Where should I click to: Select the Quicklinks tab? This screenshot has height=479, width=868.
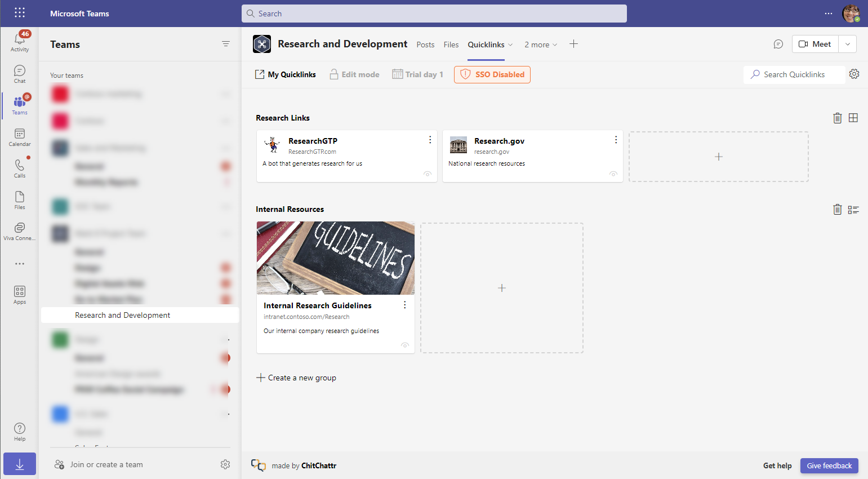(x=486, y=45)
